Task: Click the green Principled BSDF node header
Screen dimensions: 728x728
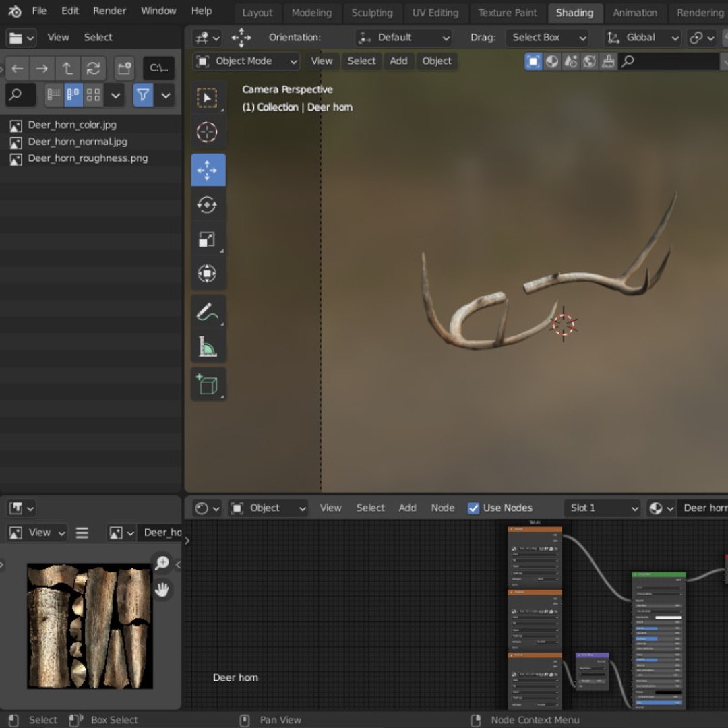Action: point(659,575)
